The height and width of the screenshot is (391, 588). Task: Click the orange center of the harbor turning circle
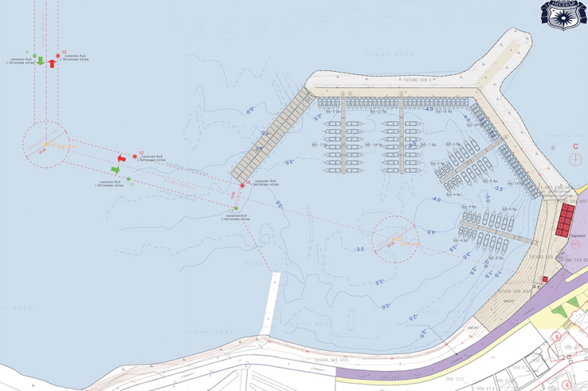[x=394, y=240]
